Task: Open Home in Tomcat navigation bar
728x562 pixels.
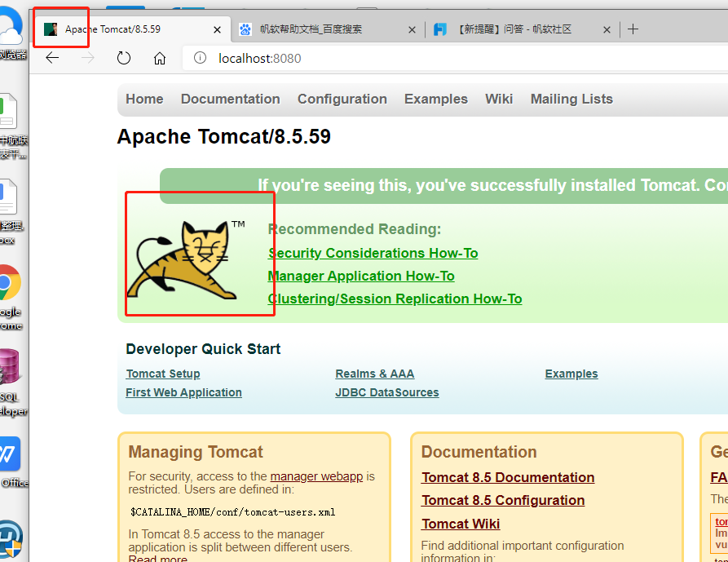Action: coord(144,99)
